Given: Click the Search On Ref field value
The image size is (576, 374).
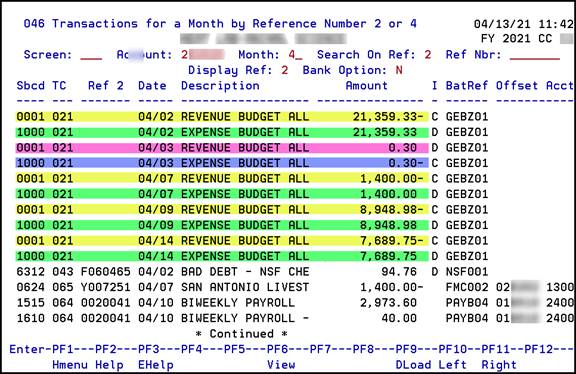Looking at the screenshot, I should tap(428, 55).
